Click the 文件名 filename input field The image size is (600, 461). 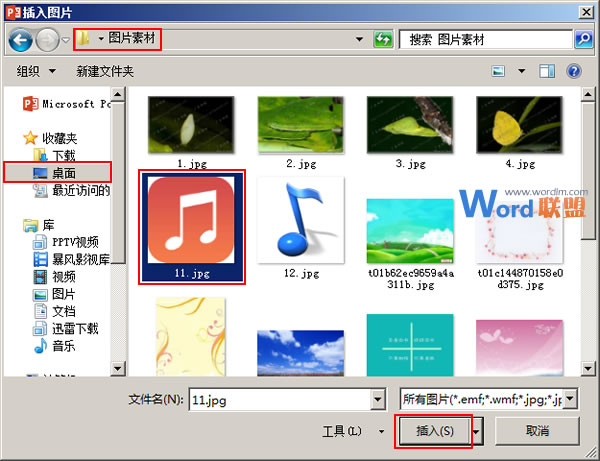point(280,400)
